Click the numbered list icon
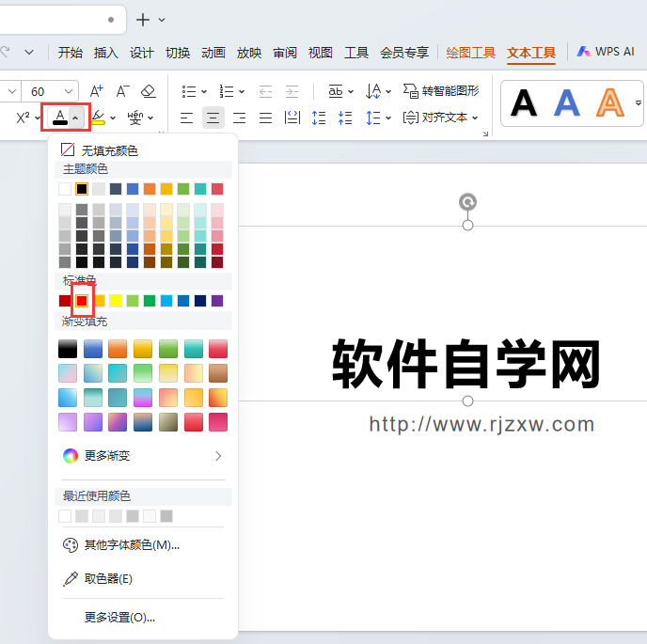647x644 pixels. (x=227, y=91)
